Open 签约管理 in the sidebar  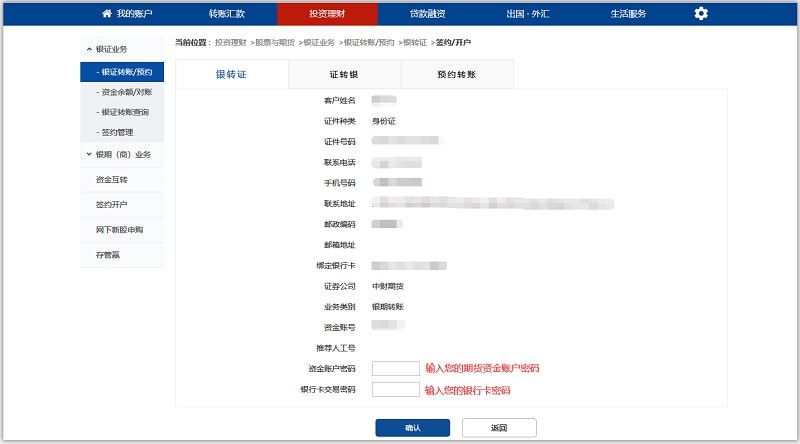click(116, 132)
